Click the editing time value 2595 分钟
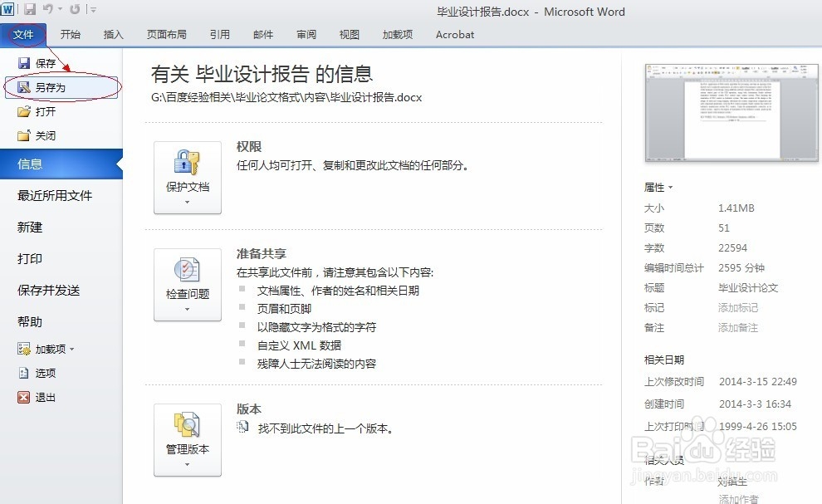822x504 pixels. tap(741, 268)
